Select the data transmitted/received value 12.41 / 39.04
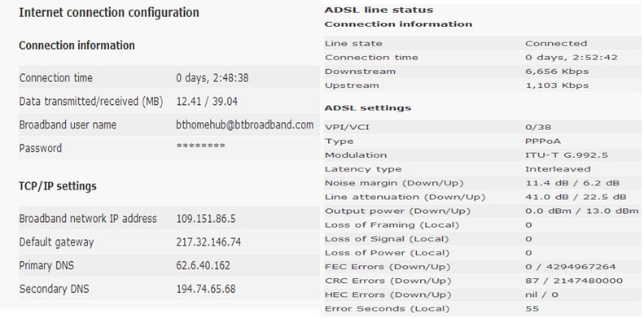This screenshot has height=318, width=644. (207, 102)
